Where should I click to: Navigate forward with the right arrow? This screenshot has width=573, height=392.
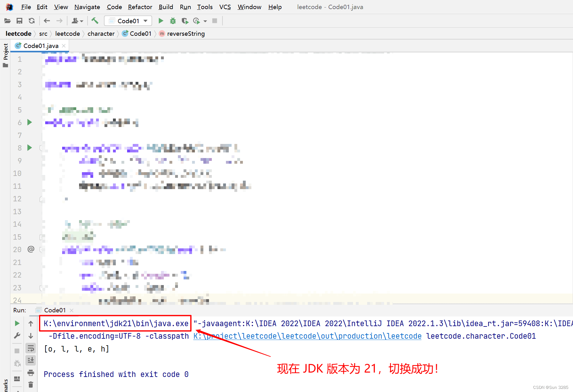click(59, 21)
